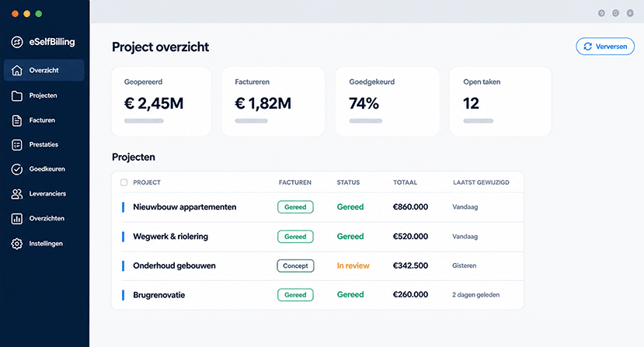The image size is (644, 347).
Task: Click Vandaag in Nieuwbouw appartementen row
Action: [x=465, y=207]
